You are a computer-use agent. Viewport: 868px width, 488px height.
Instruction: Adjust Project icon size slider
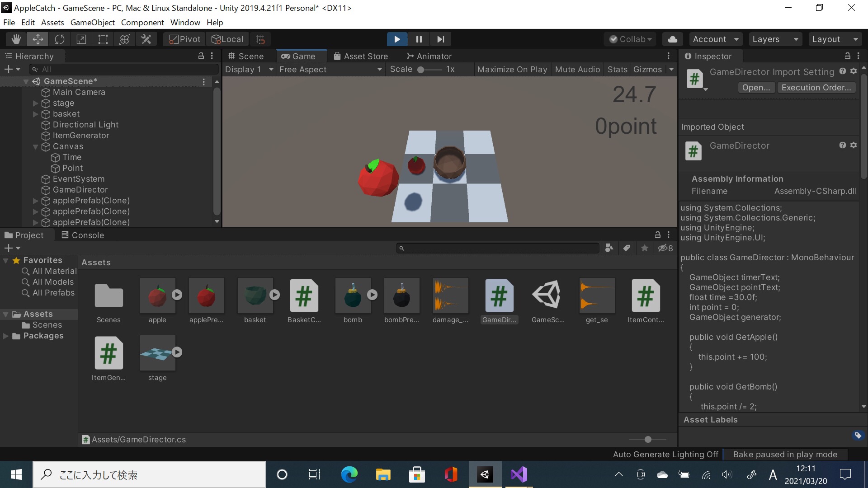[x=648, y=439]
